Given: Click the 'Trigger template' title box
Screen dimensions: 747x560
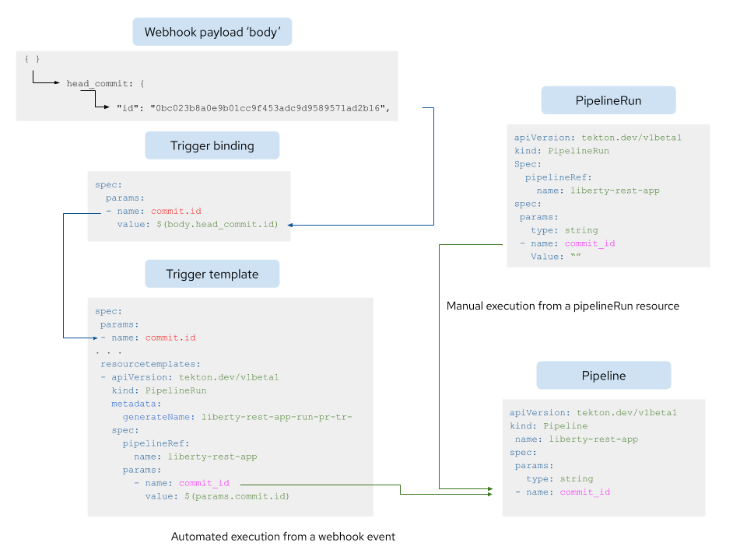Looking at the screenshot, I should pyautogui.click(x=212, y=273).
